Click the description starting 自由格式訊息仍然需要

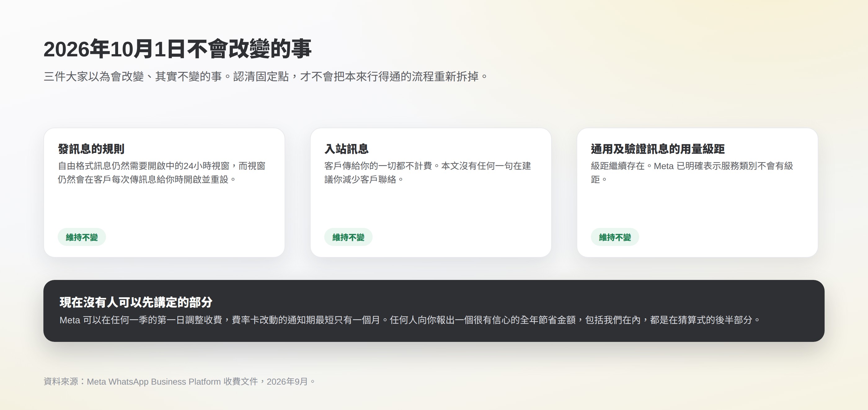tap(162, 172)
